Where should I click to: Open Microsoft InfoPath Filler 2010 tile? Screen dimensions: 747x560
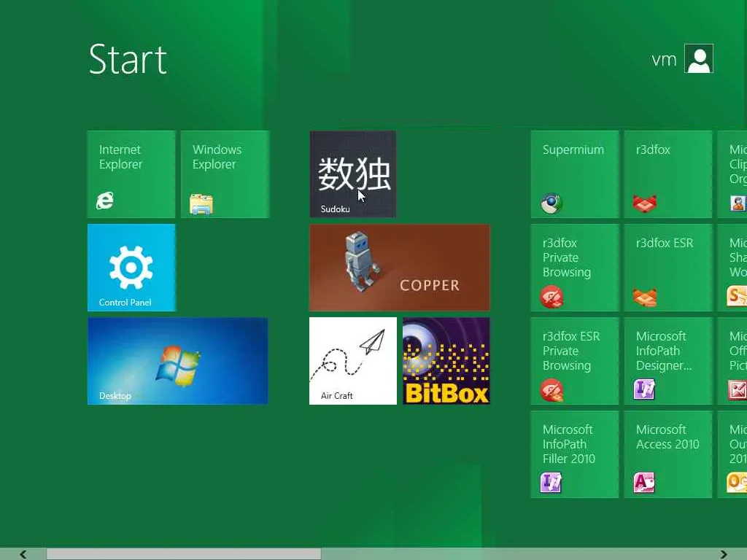(x=575, y=454)
